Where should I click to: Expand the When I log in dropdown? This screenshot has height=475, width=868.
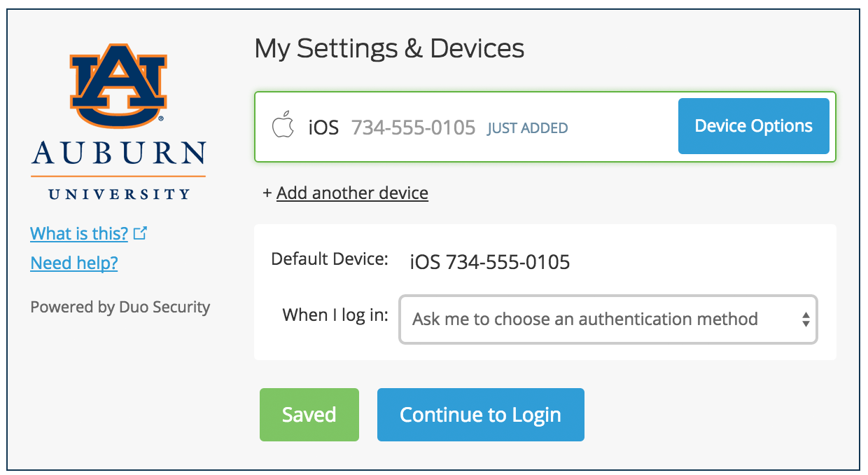pos(608,319)
